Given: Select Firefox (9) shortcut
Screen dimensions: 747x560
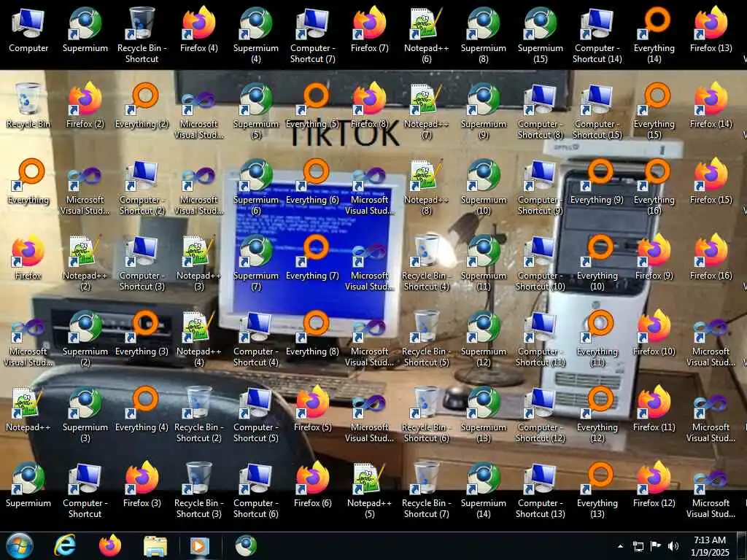Looking at the screenshot, I should (x=654, y=257).
